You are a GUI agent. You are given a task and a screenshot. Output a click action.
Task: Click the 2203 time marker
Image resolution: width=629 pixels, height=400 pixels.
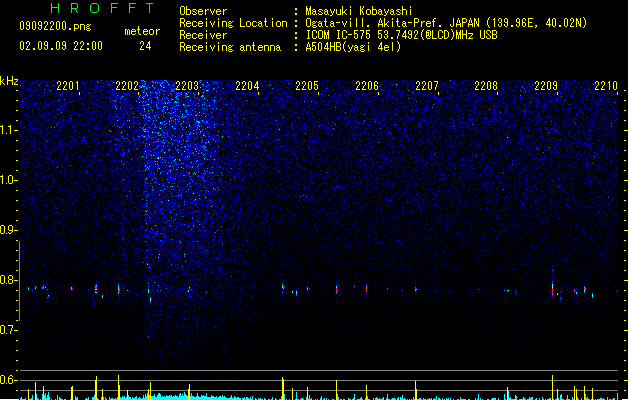[187, 86]
